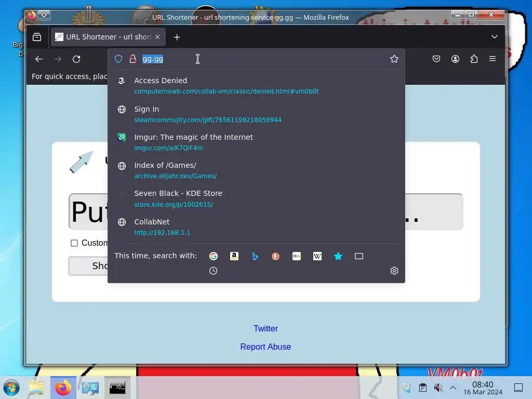The image size is (532, 399).
Task: Open the Seven Black KDE Store suggestion
Action: coord(256,198)
